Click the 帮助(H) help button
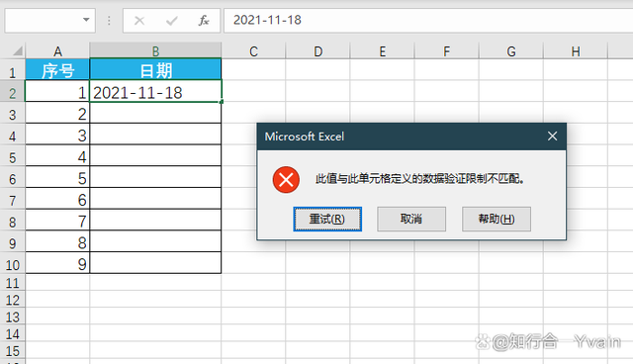The width and height of the screenshot is (633, 364). [497, 220]
